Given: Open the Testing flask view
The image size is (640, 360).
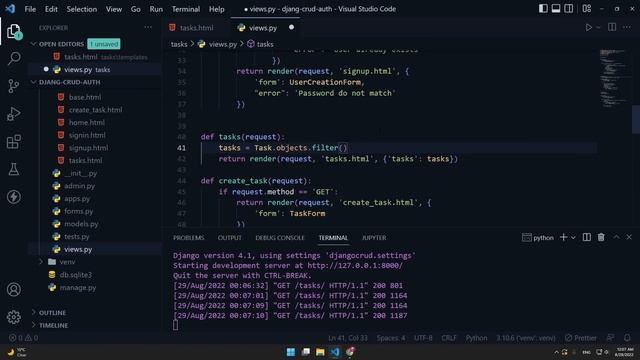Looking at the screenshot, I should 13,169.
